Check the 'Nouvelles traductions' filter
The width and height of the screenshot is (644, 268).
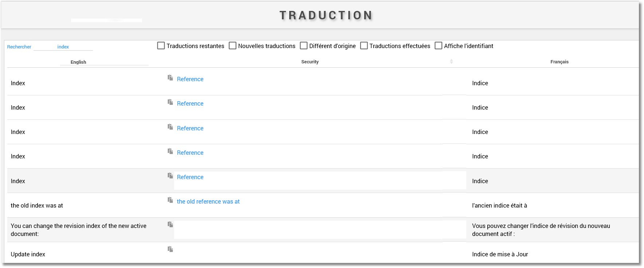click(232, 46)
